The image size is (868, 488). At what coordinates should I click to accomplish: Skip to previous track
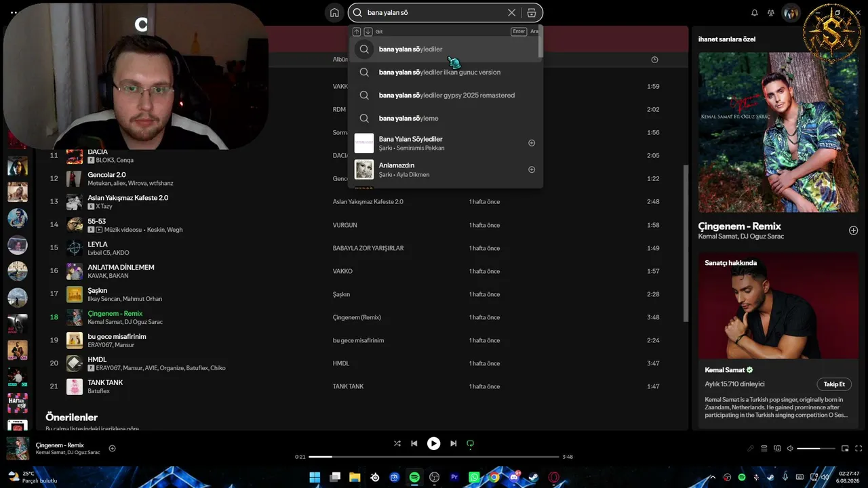pyautogui.click(x=414, y=443)
